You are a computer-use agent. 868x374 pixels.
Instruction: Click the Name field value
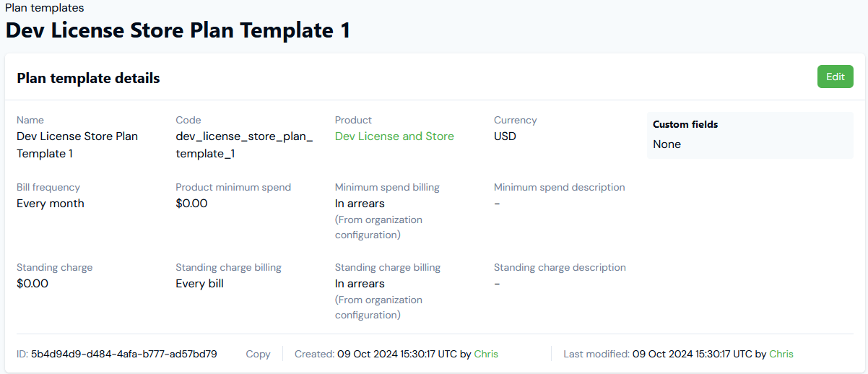77,144
